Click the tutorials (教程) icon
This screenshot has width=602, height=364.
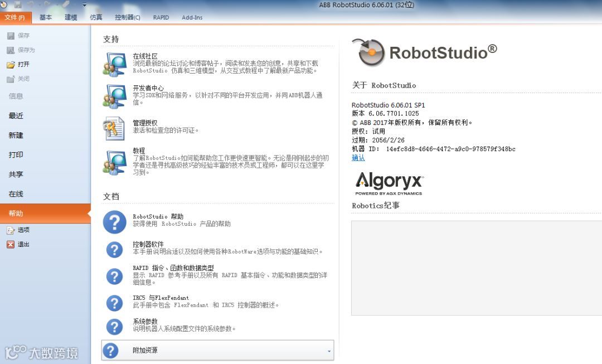click(114, 163)
